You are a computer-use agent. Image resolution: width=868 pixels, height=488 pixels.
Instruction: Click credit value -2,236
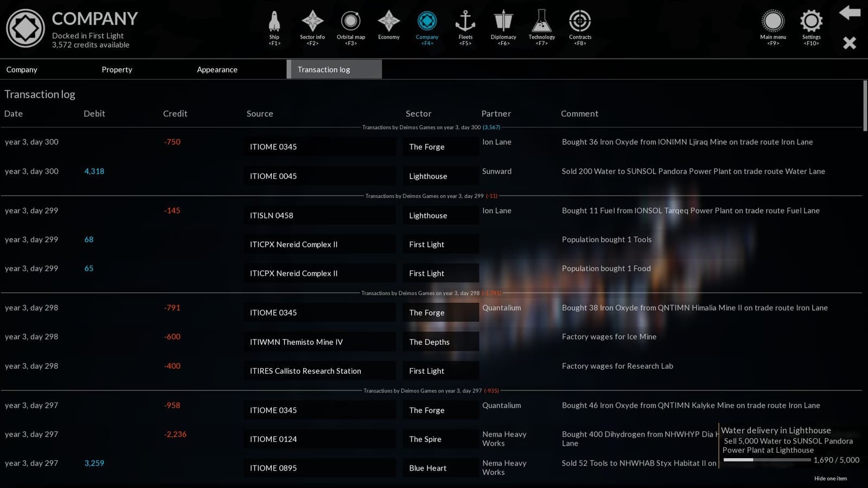[175, 434]
